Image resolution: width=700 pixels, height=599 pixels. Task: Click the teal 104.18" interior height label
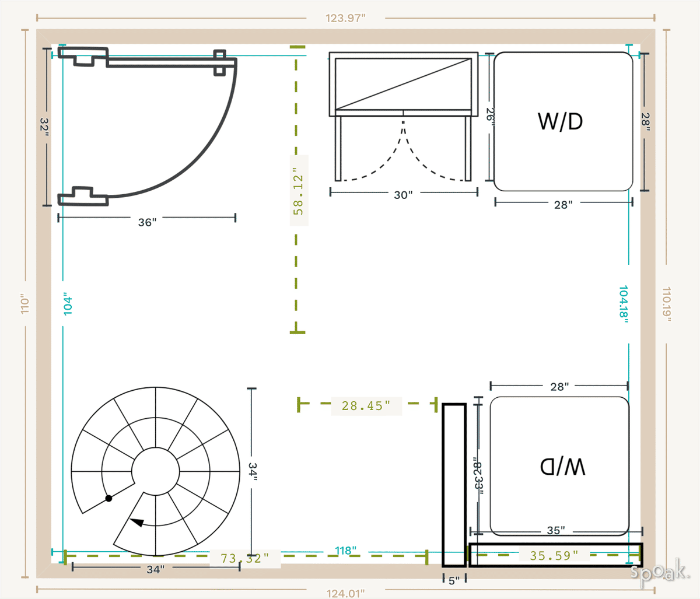click(x=624, y=303)
